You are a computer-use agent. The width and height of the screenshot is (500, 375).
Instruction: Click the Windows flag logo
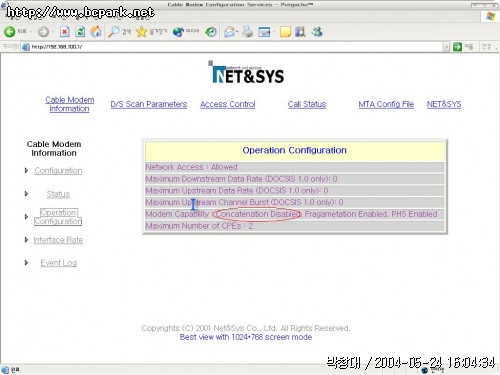[x=491, y=16]
